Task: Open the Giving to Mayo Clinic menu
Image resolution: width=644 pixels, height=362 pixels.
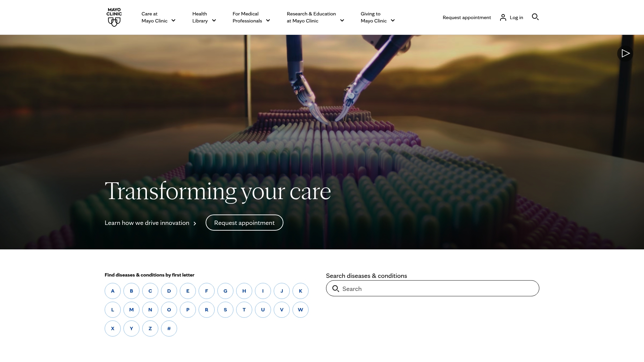Action: [x=393, y=21]
